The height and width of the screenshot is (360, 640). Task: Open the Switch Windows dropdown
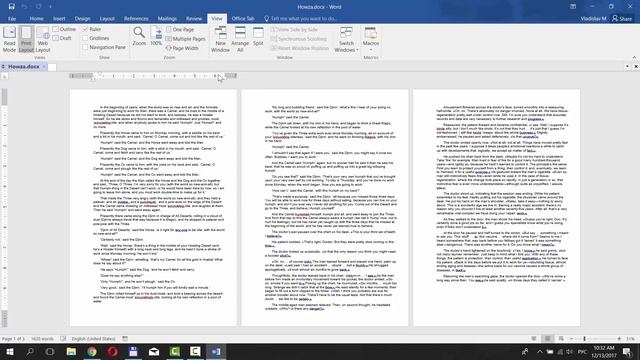[x=346, y=39]
